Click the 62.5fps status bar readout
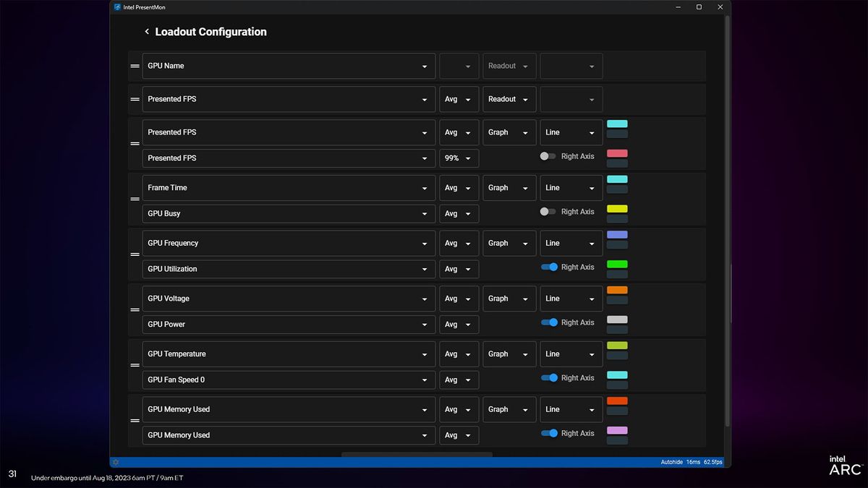868x488 pixels. 712,462
